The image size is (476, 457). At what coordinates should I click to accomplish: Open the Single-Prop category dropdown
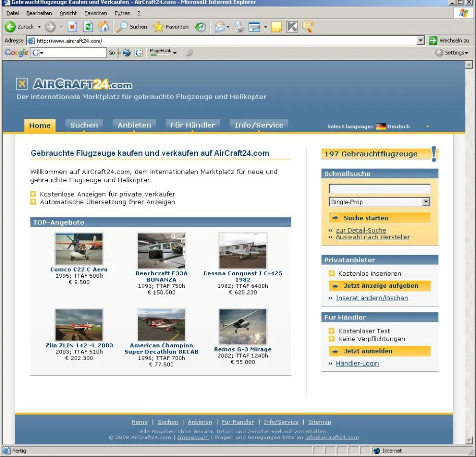point(426,202)
